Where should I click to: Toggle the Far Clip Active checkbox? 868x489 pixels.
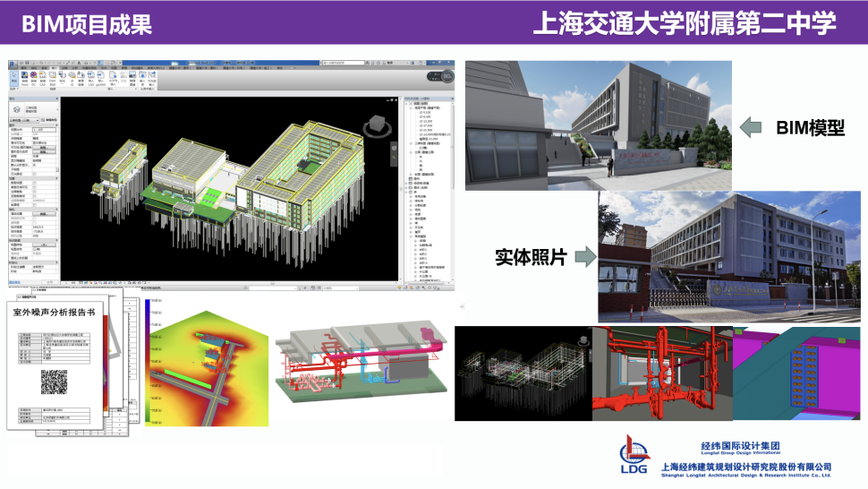tap(34, 196)
